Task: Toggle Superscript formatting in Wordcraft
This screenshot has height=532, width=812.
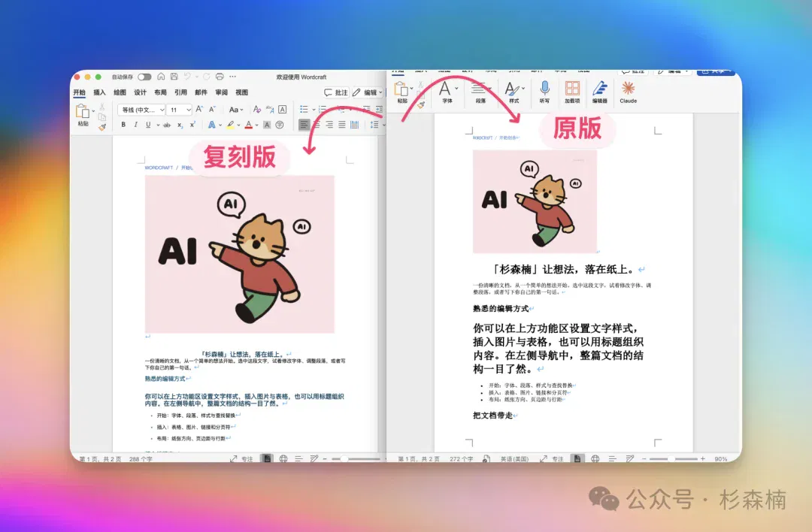Action: (192, 125)
